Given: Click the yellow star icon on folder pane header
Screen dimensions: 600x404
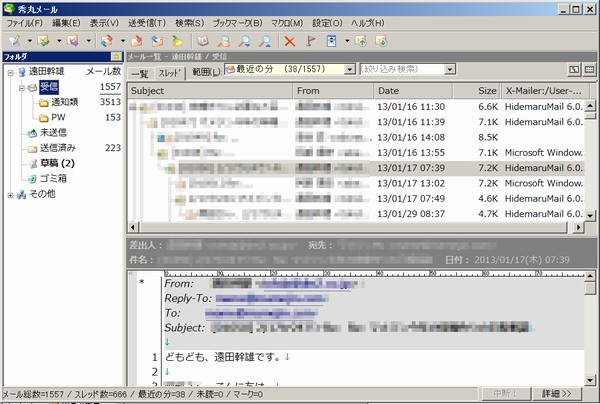Looking at the screenshot, I should 117,57.
